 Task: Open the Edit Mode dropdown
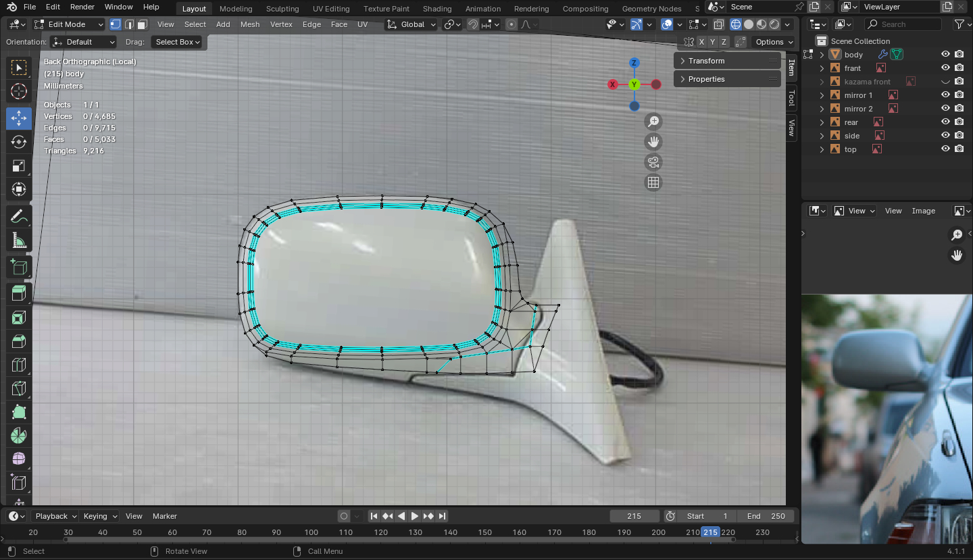tap(69, 24)
